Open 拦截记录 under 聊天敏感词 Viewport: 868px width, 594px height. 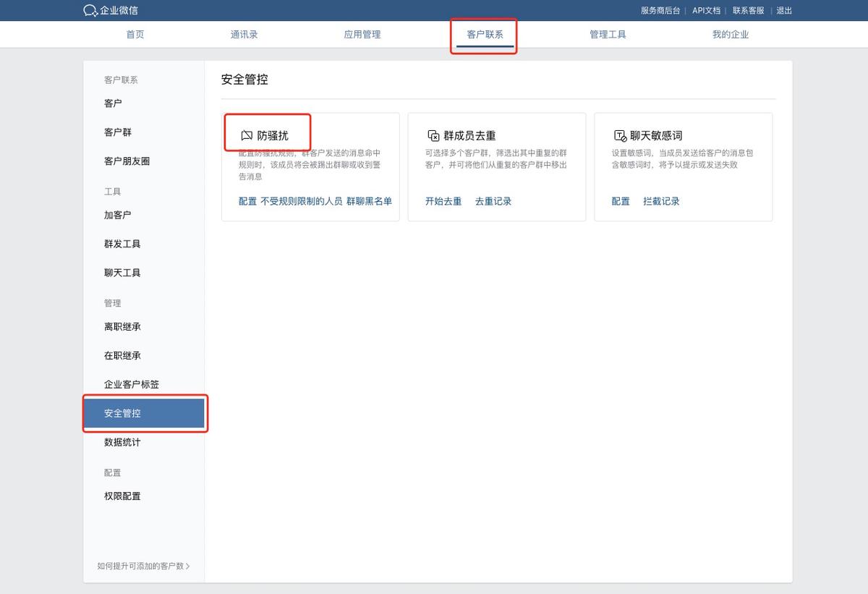(662, 201)
